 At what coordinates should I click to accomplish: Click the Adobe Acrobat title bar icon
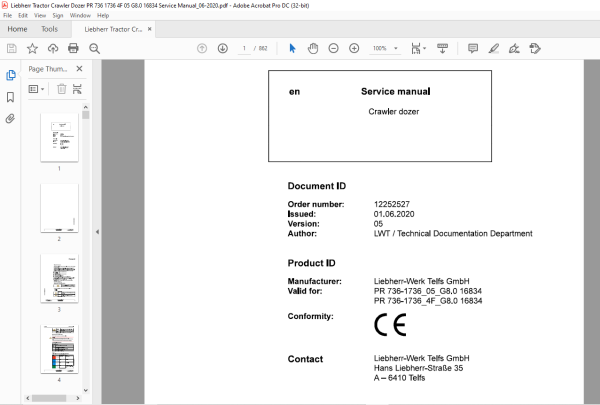pyautogui.click(x=5, y=5)
